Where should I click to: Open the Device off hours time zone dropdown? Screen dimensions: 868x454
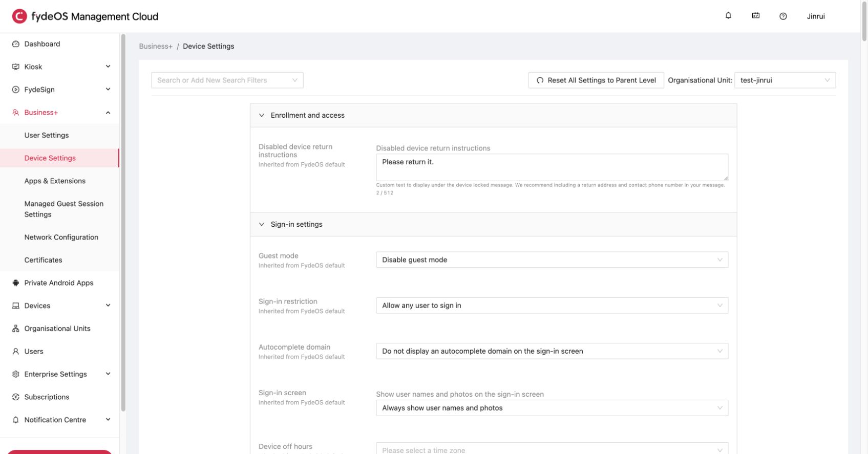(x=552, y=448)
